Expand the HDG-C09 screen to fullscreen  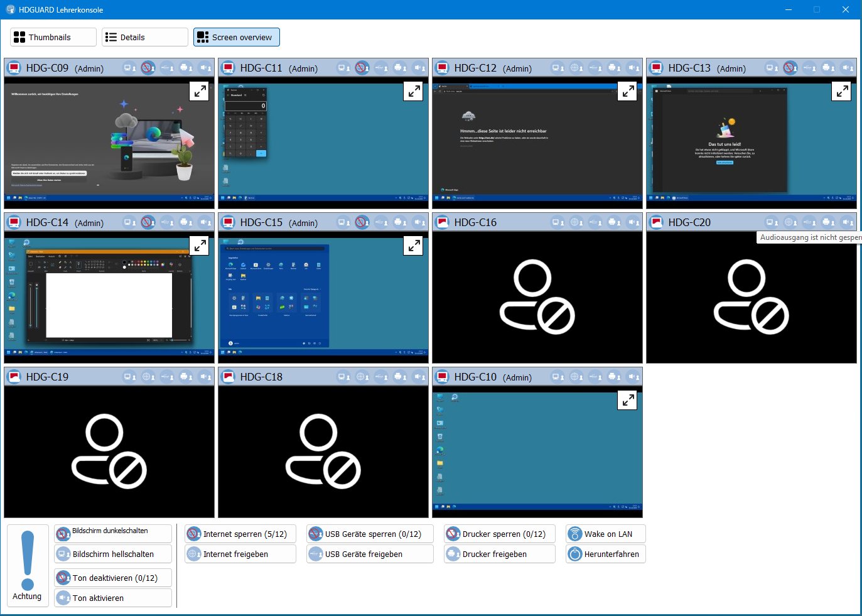click(200, 92)
